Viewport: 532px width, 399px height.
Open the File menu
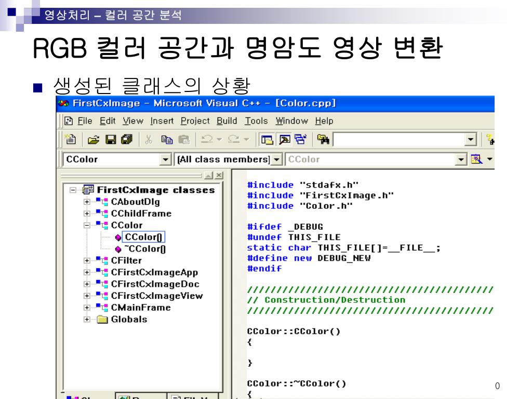tap(85, 121)
